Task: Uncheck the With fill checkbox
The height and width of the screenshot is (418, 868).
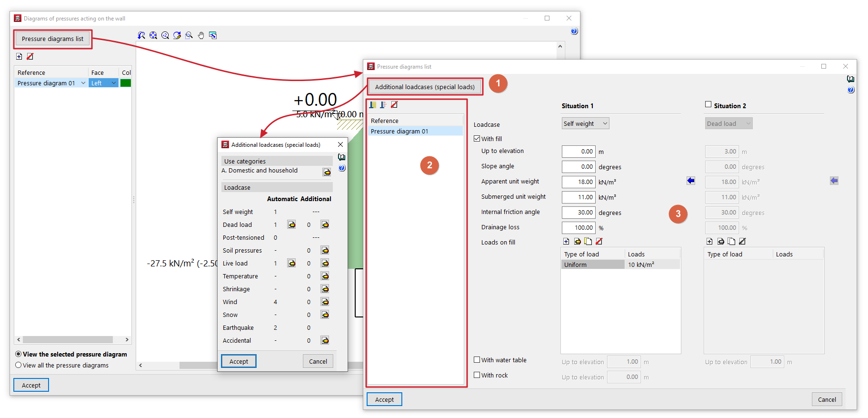Action: [x=477, y=139]
